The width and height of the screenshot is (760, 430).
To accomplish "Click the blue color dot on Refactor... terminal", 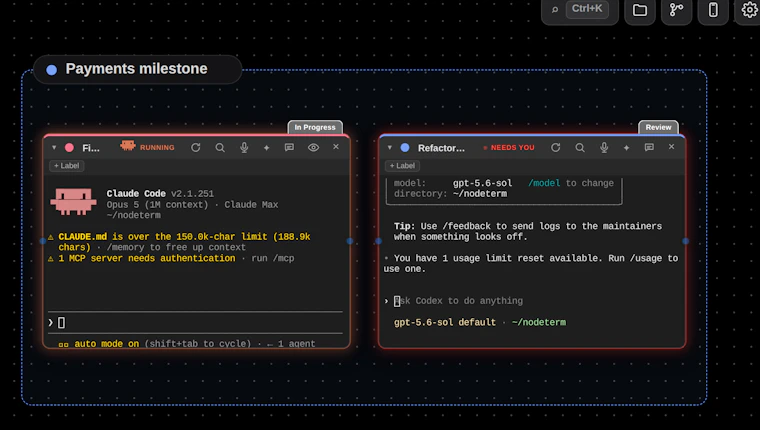I will click(x=405, y=147).
